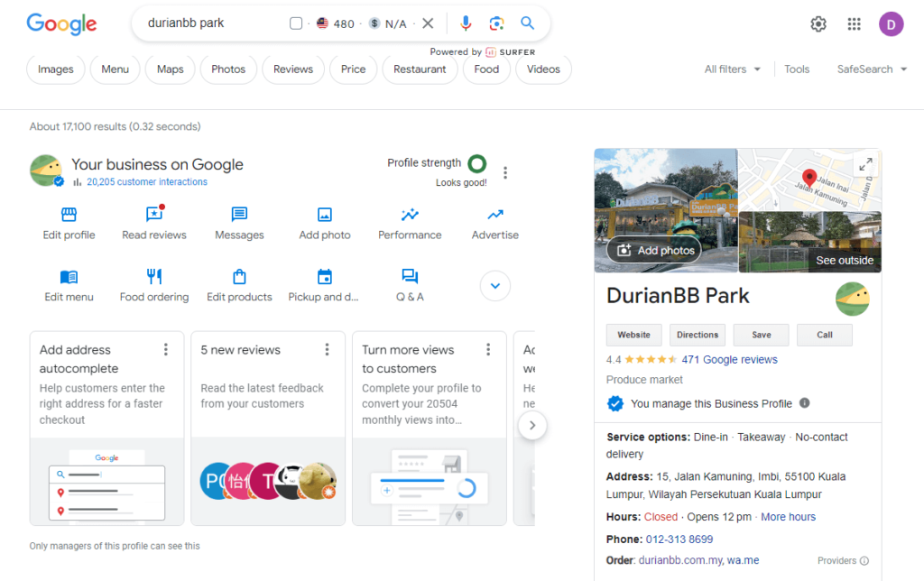
Task: Select the Videos filter tab
Action: [x=543, y=69]
